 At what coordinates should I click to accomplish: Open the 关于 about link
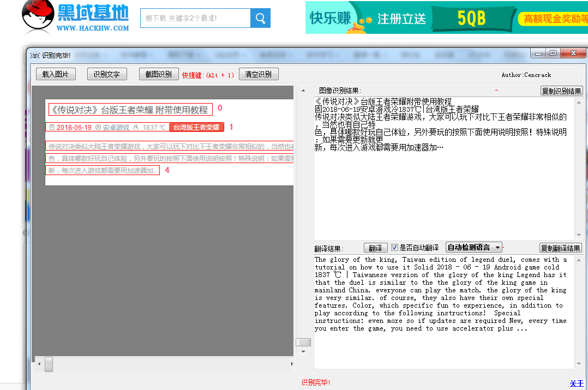click(x=577, y=383)
